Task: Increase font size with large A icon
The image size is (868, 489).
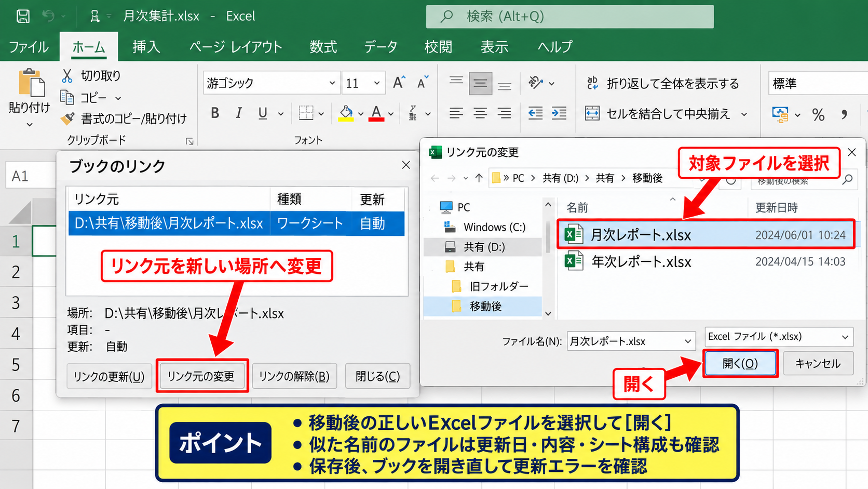Action: (x=399, y=83)
